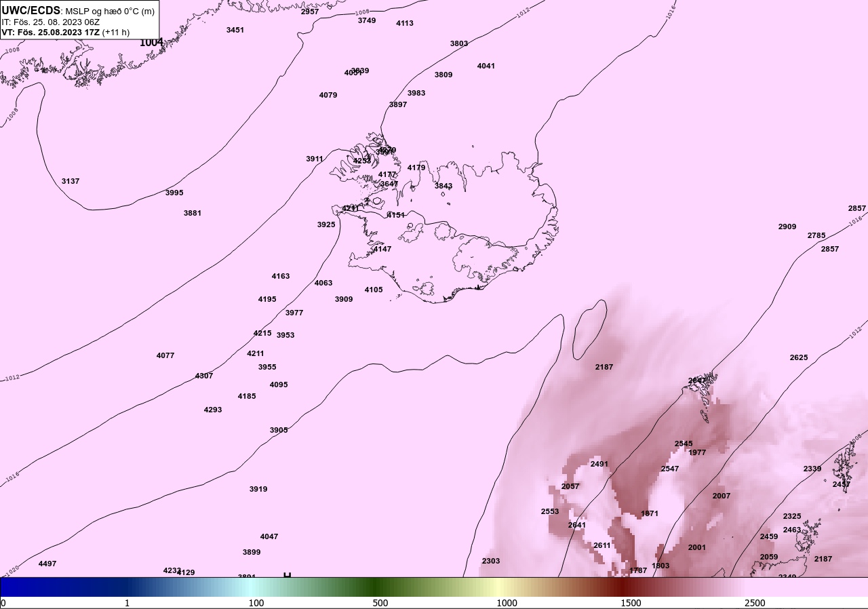This screenshot has height=609, width=868.
Task: Click the colorbar tick label 500
Action: coord(380,603)
